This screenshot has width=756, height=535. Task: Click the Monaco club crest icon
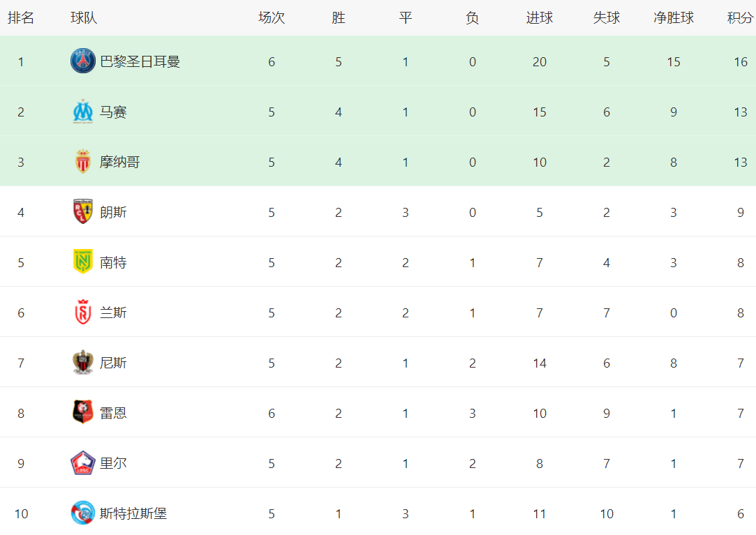83,162
